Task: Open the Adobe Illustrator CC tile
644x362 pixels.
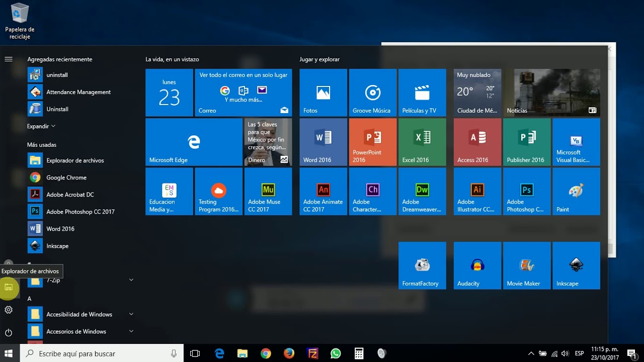Action: pyautogui.click(x=477, y=192)
